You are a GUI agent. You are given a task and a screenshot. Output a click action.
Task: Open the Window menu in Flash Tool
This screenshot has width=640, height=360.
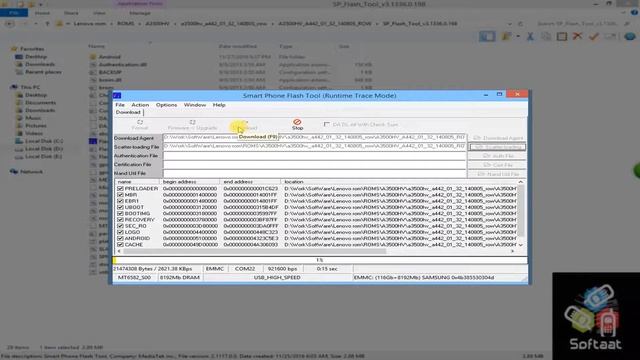coord(195,105)
